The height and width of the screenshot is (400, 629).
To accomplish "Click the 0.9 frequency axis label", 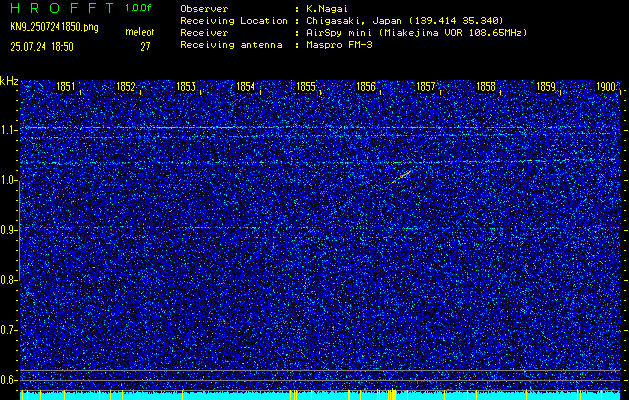I will [x=7, y=230].
